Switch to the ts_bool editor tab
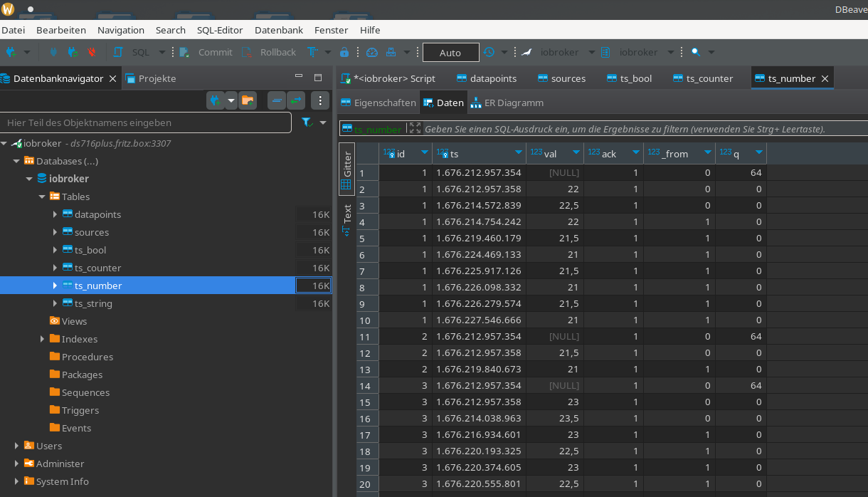This screenshot has width=868, height=497. (629, 78)
